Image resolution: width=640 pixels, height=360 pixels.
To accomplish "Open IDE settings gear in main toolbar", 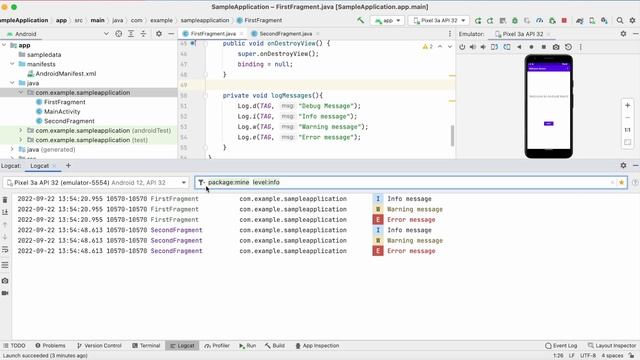I will (x=632, y=20).
